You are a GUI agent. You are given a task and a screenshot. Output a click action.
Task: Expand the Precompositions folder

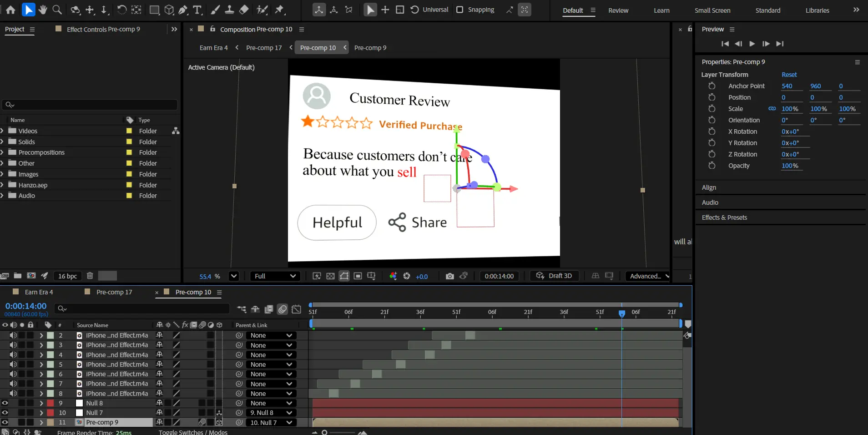click(x=3, y=152)
